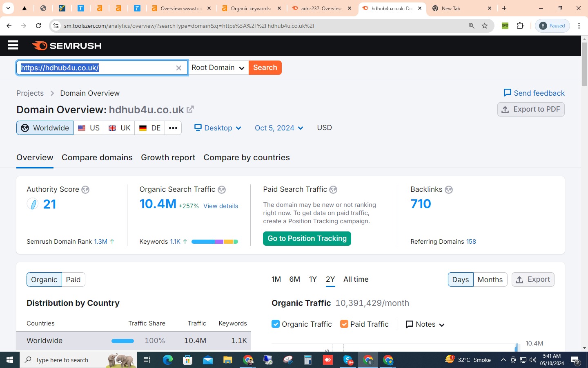This screenshot has width=588, height=368.
Task: Click the orange Search button
Action: [265, 68]
